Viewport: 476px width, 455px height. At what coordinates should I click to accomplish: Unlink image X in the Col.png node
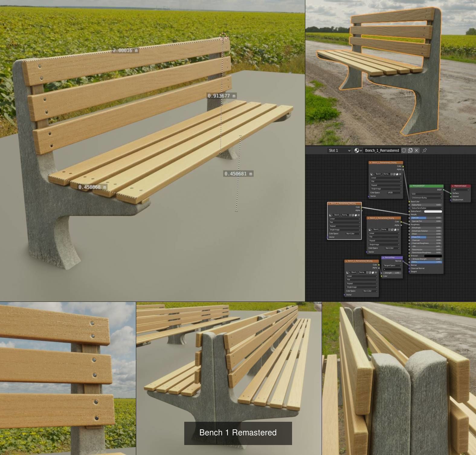click(400, 174)
